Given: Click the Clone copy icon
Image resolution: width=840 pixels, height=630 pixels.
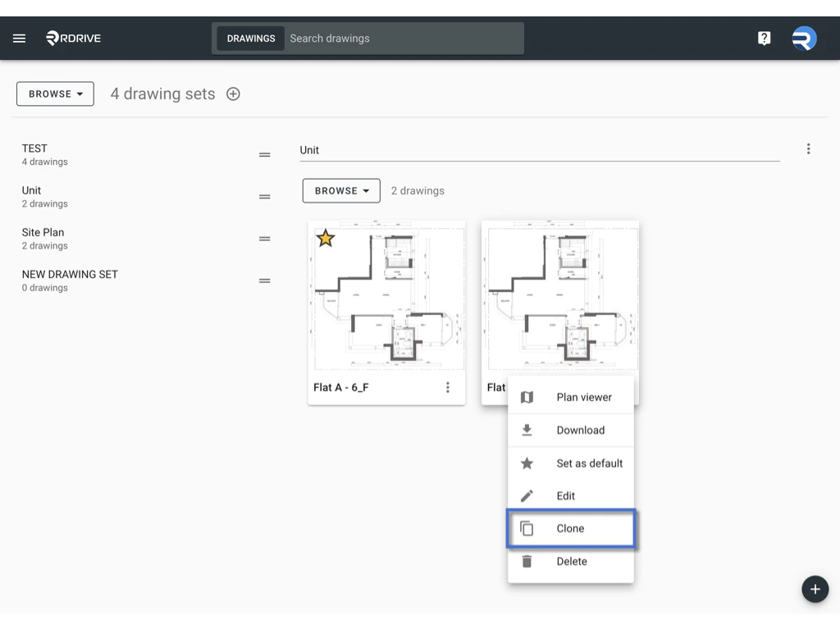Looking at the screenshot, I should click(527, 528).
